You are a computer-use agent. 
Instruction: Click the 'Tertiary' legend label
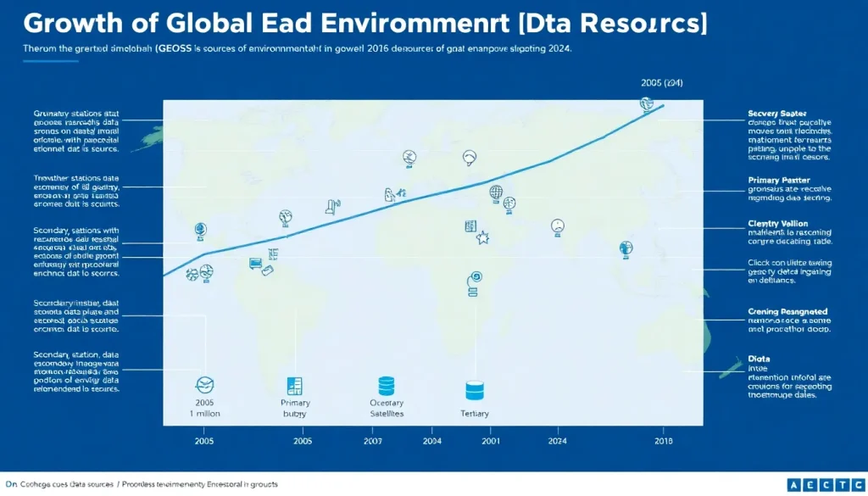pyautogui.click(x=475, y=414)
